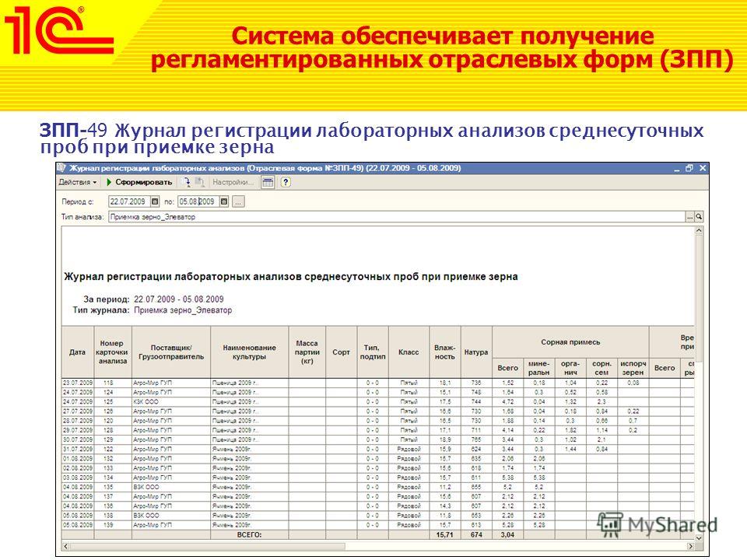Viewport: 747px width, 560px height.
Task: Click the ВСЕГО: totals label
Action: [x=249, y=535]
